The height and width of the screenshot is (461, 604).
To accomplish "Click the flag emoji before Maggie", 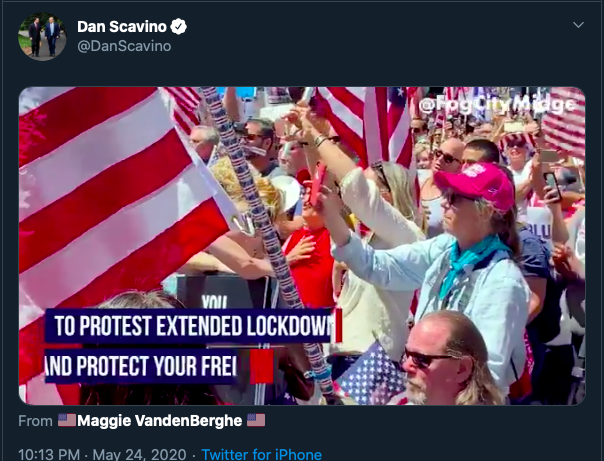I will click(x=67, y=420).
